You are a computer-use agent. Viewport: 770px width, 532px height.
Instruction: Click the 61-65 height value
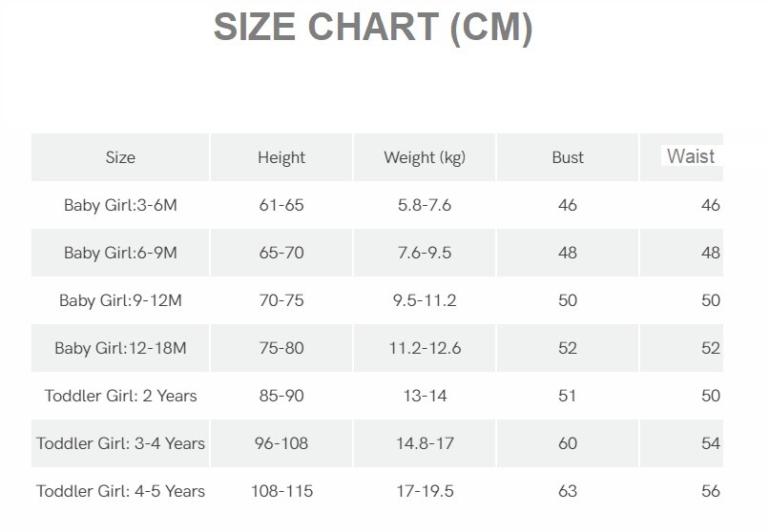click(281, 205)
